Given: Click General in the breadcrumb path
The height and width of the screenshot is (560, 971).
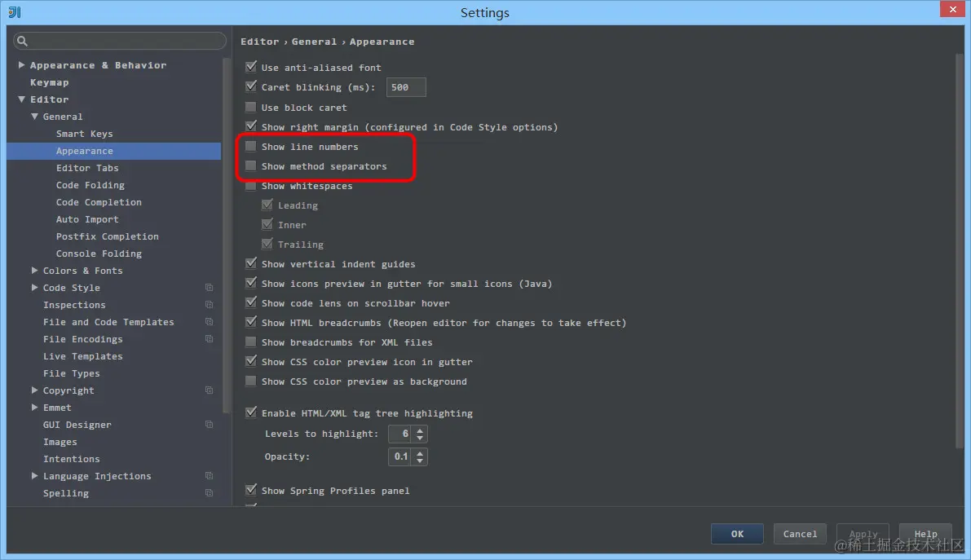Looking at the screenshot, I should tap(314, 41).
